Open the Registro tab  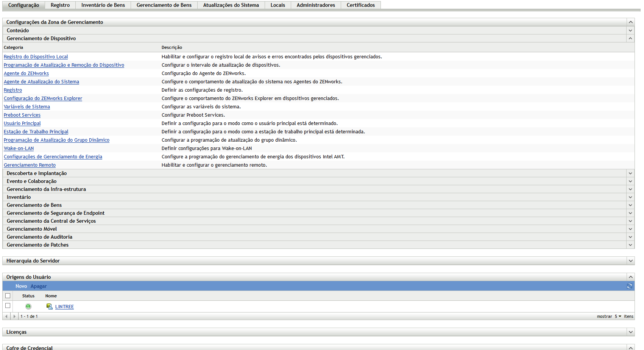coord(60,5)
